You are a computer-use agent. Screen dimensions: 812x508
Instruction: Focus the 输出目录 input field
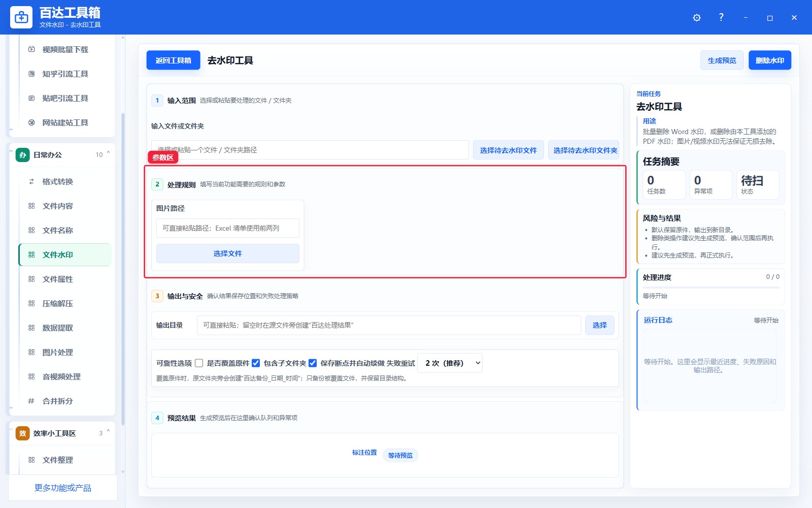389,325
